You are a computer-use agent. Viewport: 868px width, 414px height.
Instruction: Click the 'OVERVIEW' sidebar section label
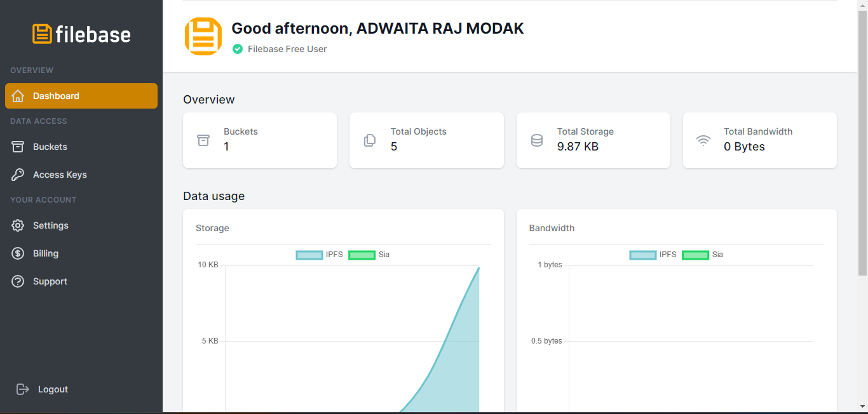click(x=32, y=70)
